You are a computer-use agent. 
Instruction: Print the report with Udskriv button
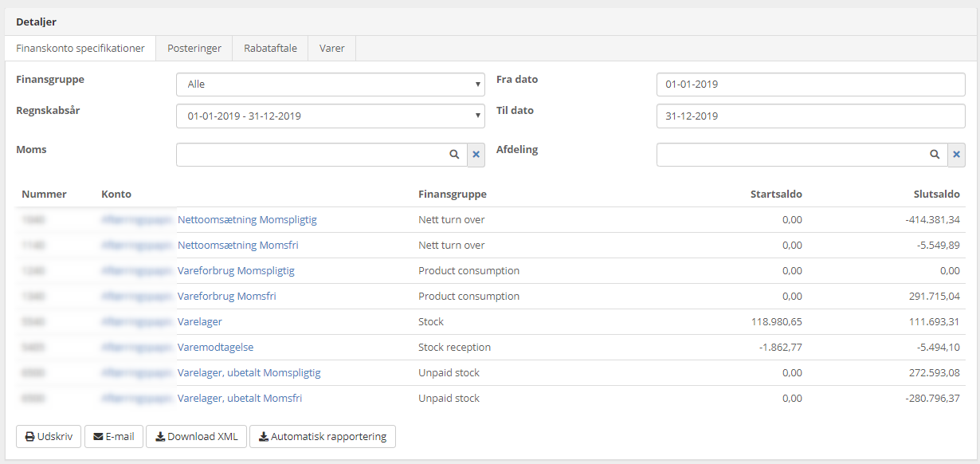coord(49,437)
